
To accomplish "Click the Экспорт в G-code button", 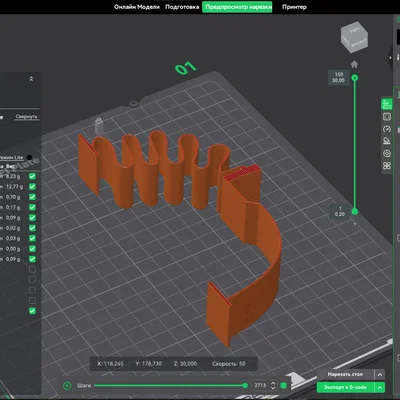I will [x=345, y=387].
